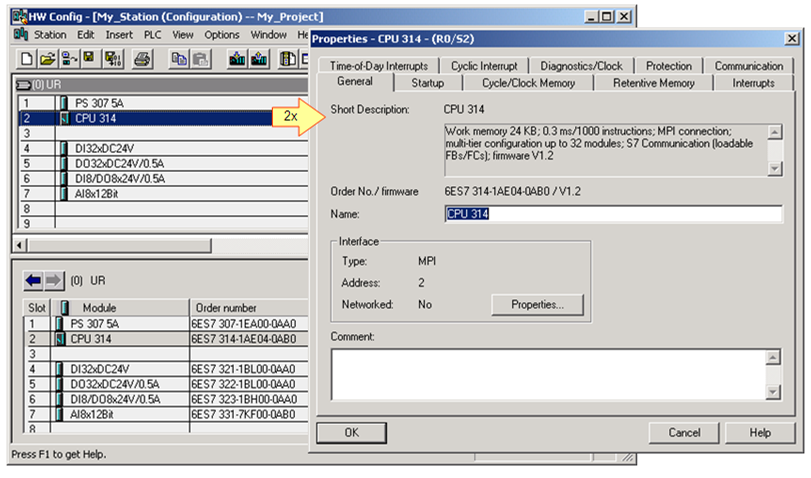
Task: Confirm the dialog with OK
Action: pos(352,432)
